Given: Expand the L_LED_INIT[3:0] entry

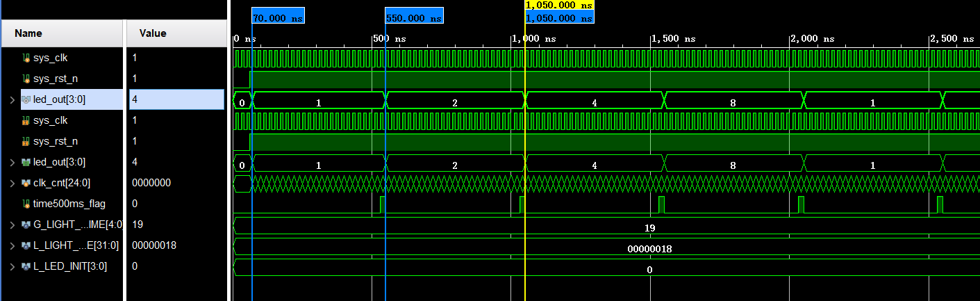Looking at the screenshot, I should coord(13,266).
